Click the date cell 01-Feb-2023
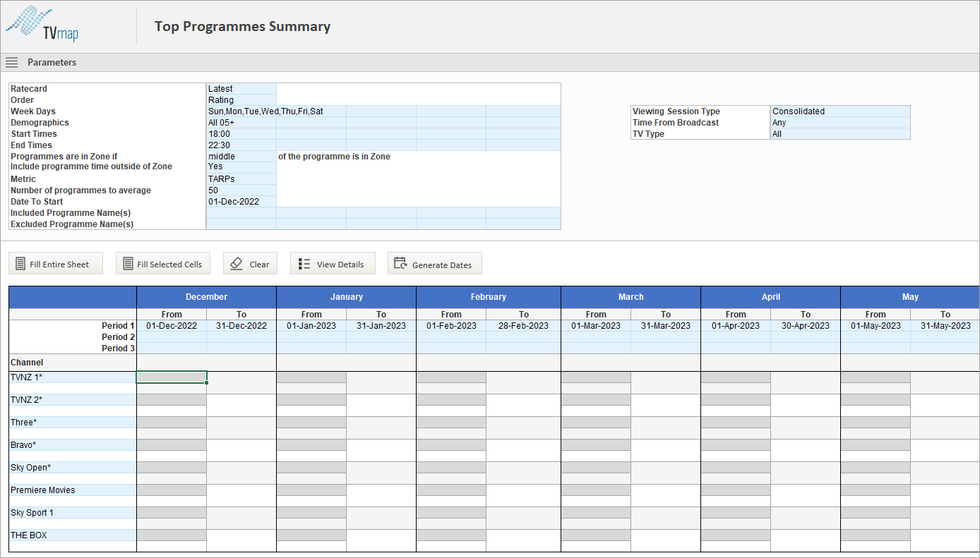This screenshot has width=980, height=558. 451,326
